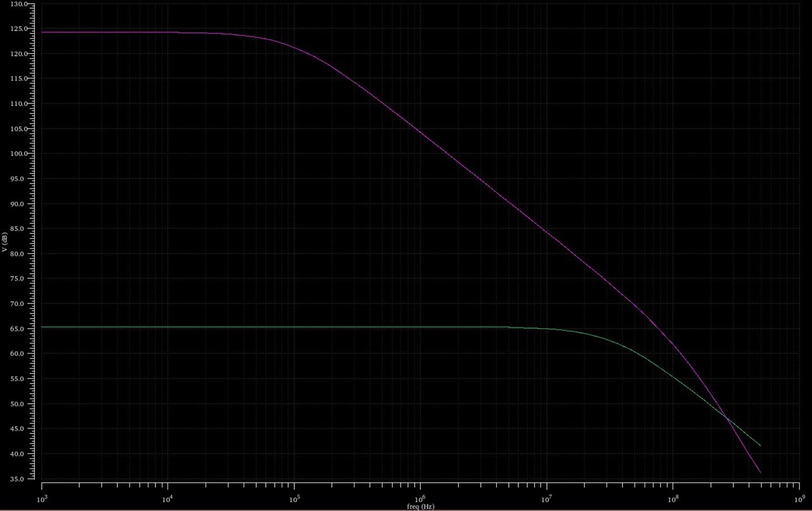
Task: Click the "V (dB)" y-axis title
Action: click(x=5, y=242)
